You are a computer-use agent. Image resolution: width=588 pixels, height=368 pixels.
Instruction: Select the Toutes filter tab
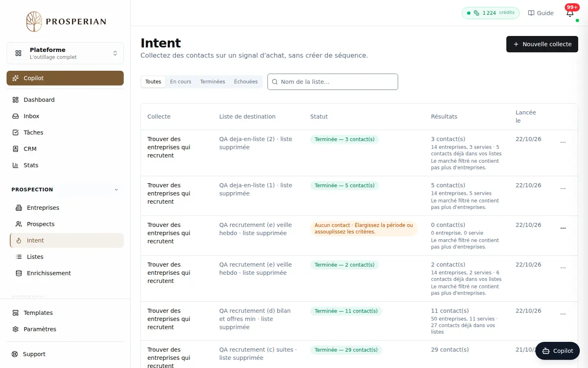click(153, 82)
